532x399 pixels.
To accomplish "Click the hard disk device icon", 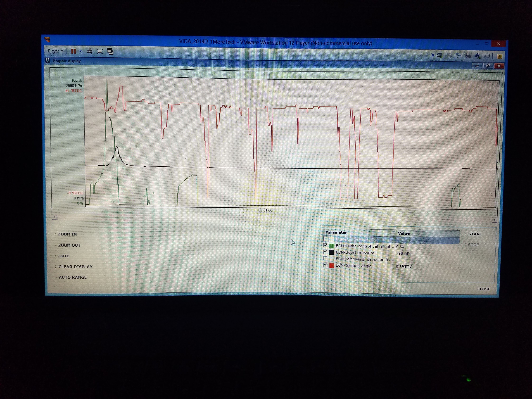I will [x=440, y=56].
